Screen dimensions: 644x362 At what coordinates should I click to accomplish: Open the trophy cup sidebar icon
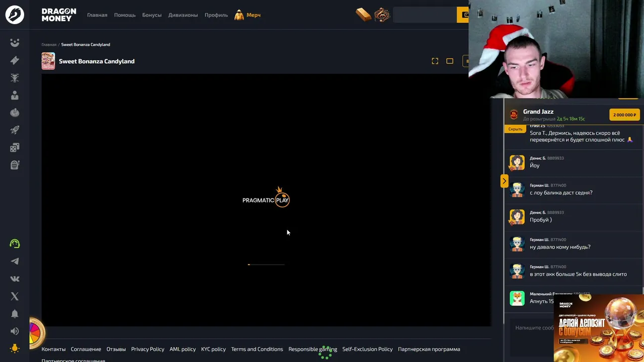[15, 78]
